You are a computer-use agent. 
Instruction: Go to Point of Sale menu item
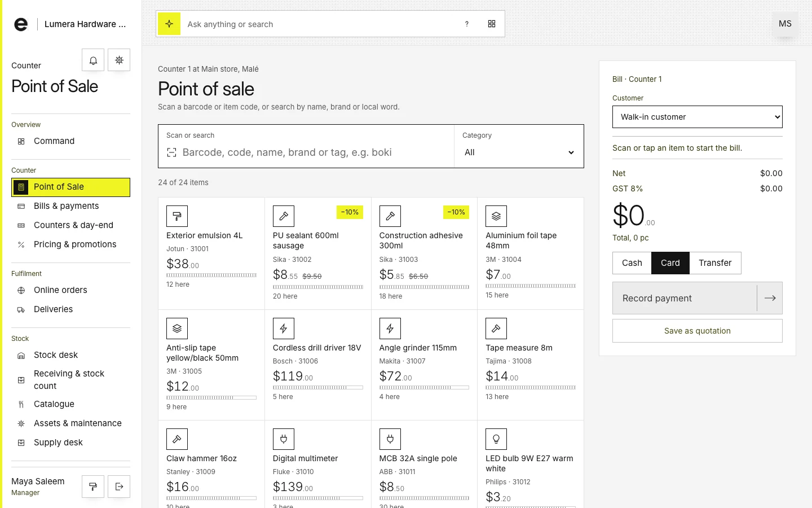pyautogui.click(x=70, y=187)
